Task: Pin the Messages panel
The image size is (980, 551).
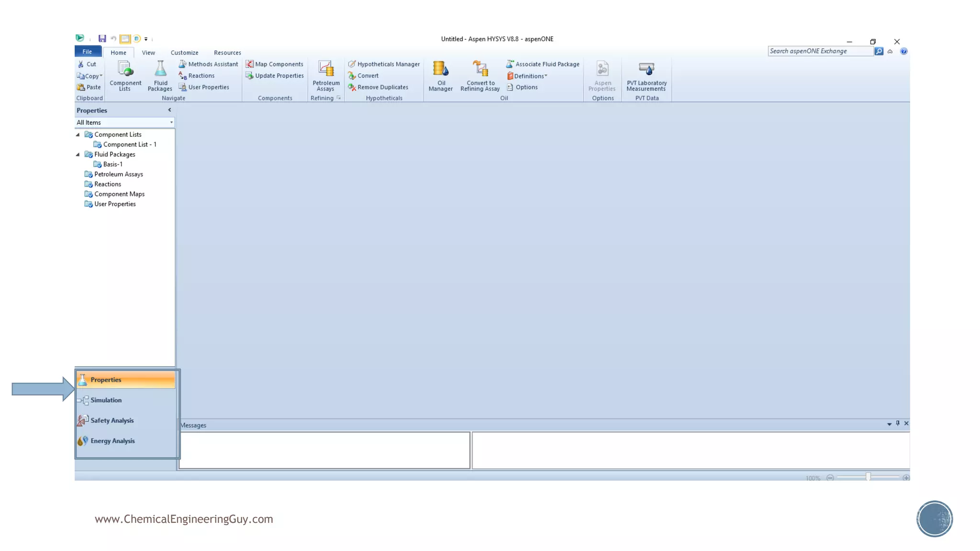Action: (x=898, y=423)
